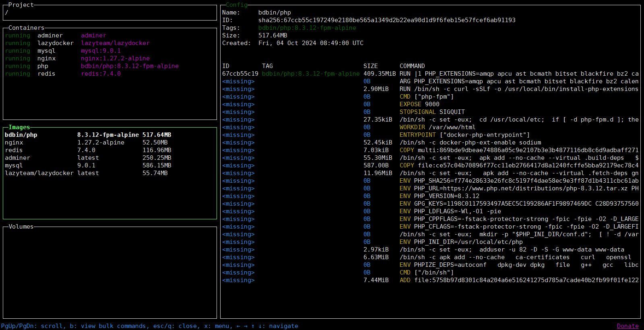Click the COPY multi:869bde9d layer command

pos(519,150)
